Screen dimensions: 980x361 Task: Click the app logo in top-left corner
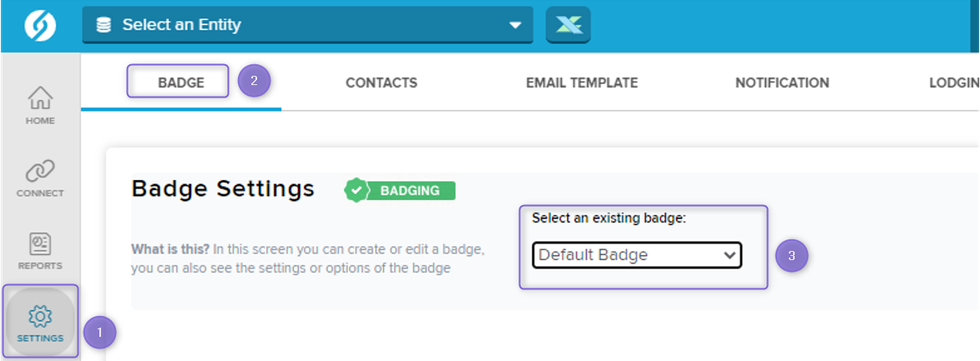[39, 26]
